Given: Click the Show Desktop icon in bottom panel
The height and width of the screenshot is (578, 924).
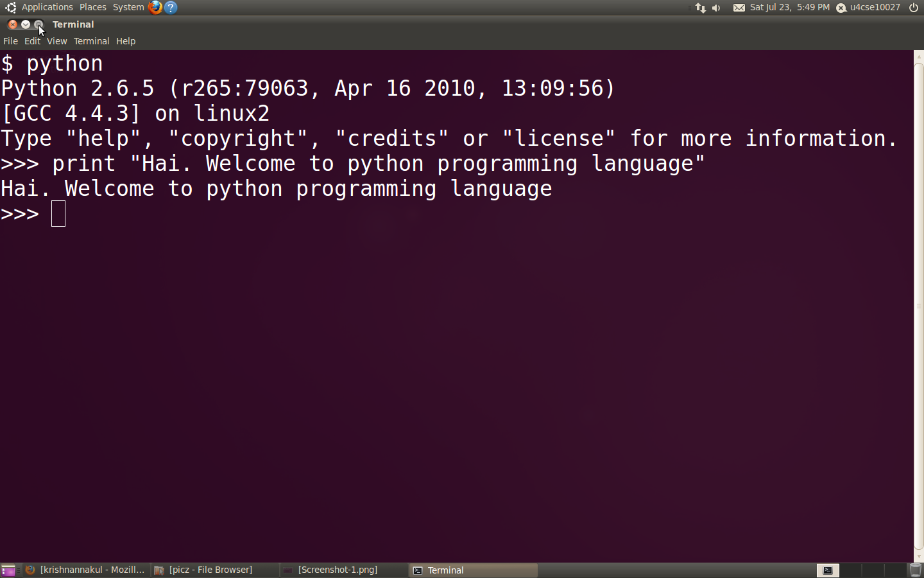Looking at the screenshot, I should tap(8, 570).
